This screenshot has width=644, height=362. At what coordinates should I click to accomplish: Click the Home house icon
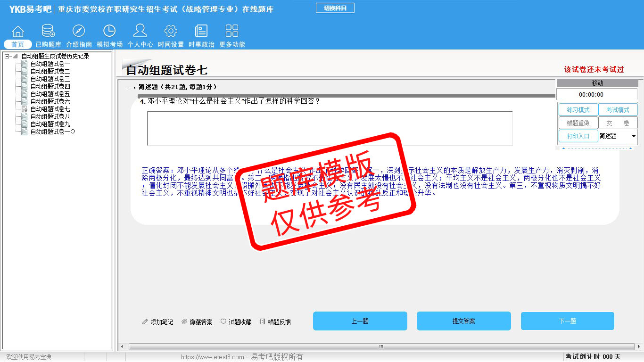click(17, 32)
